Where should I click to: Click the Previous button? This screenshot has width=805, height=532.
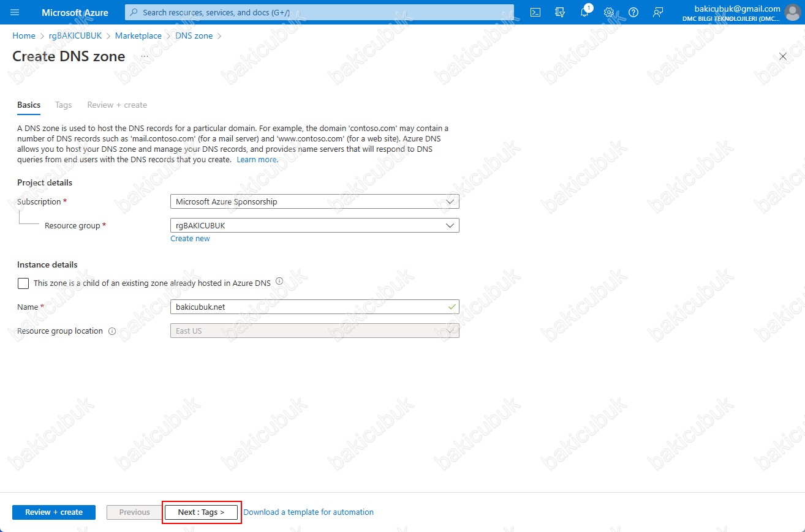pyautogui.click(x=135, y=512)
